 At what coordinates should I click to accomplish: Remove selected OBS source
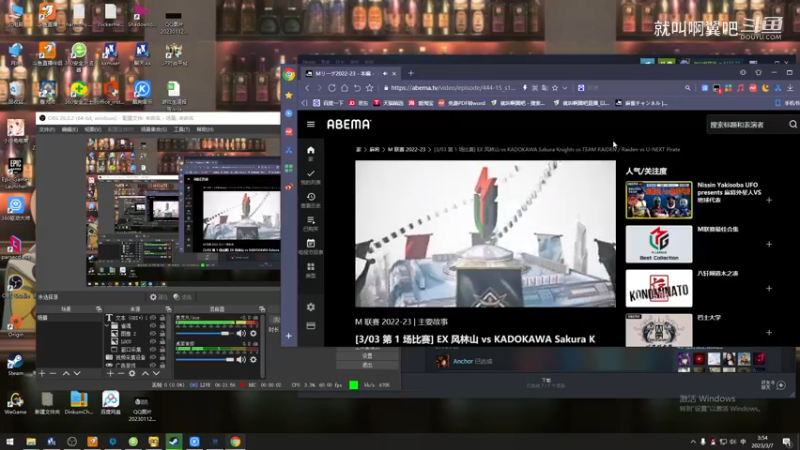121,373
